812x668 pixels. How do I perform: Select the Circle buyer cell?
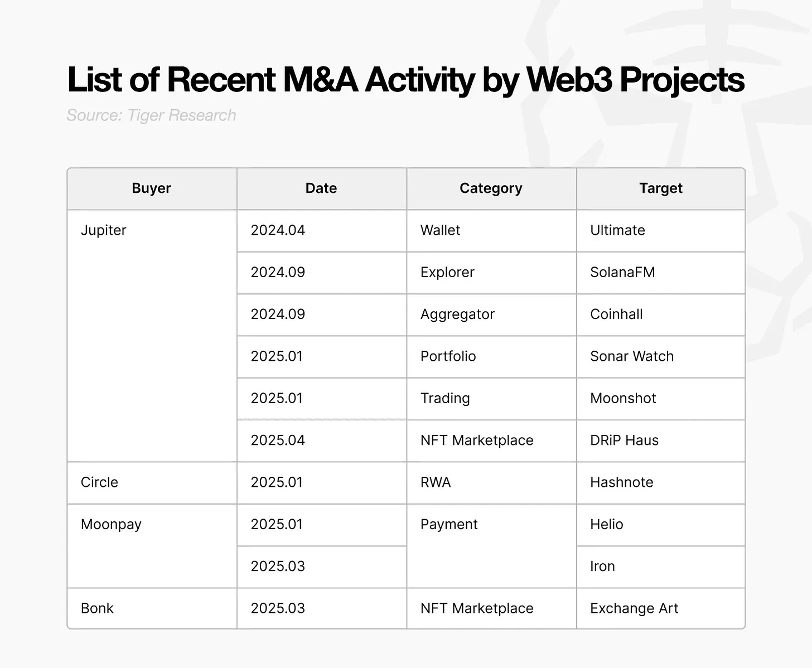pyautogui.click(x=99, y=482)
